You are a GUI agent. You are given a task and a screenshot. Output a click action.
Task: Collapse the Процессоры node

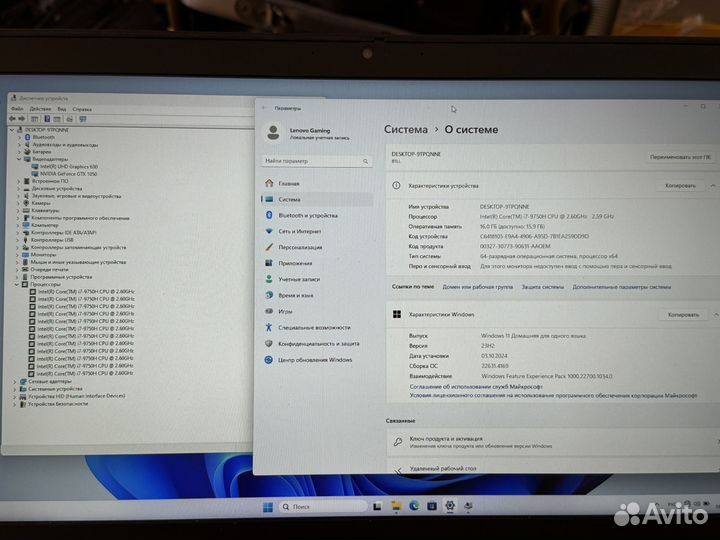point(17,284)
